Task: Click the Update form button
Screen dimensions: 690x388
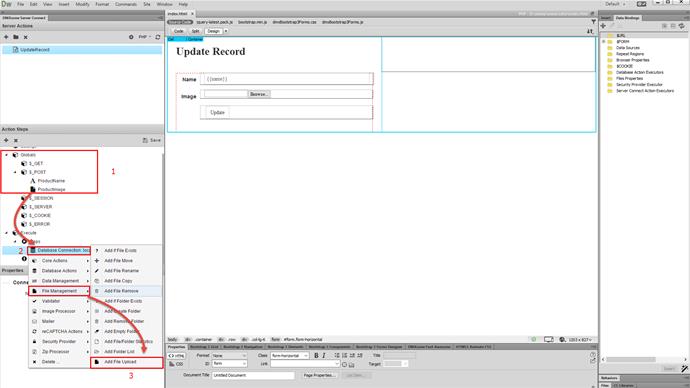Action: click(217, 113)
